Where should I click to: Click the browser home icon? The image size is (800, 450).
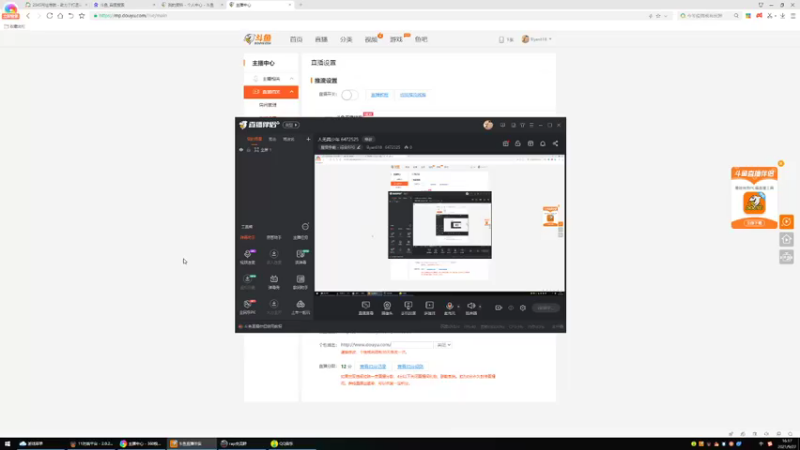60,16
